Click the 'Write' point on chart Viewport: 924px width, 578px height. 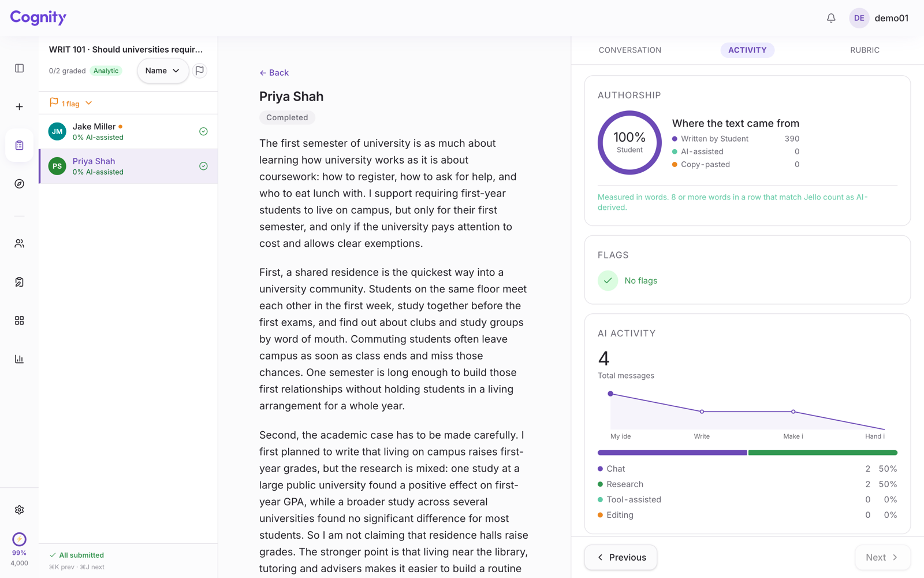click(702, 412)
